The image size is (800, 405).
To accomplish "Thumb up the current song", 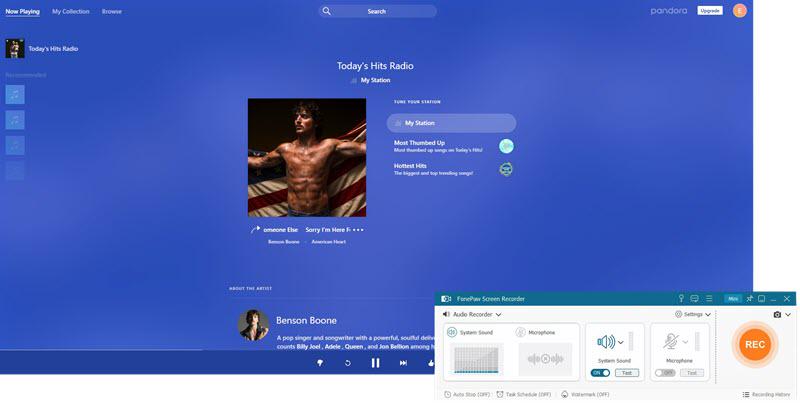I will pyautogui.click(x=431, y=363).
